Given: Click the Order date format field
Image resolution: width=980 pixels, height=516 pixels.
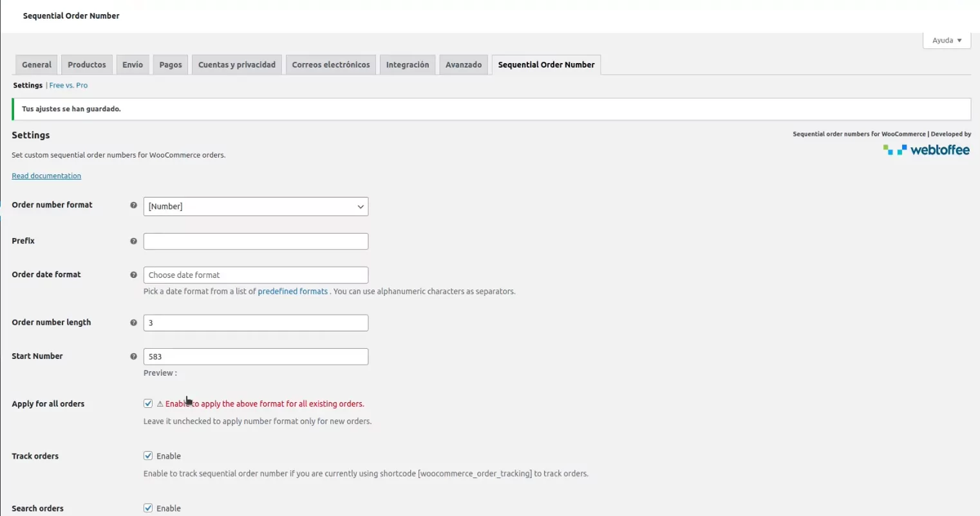Looking at the screenshot, I should pyautogui.click(x=256, y=275).
